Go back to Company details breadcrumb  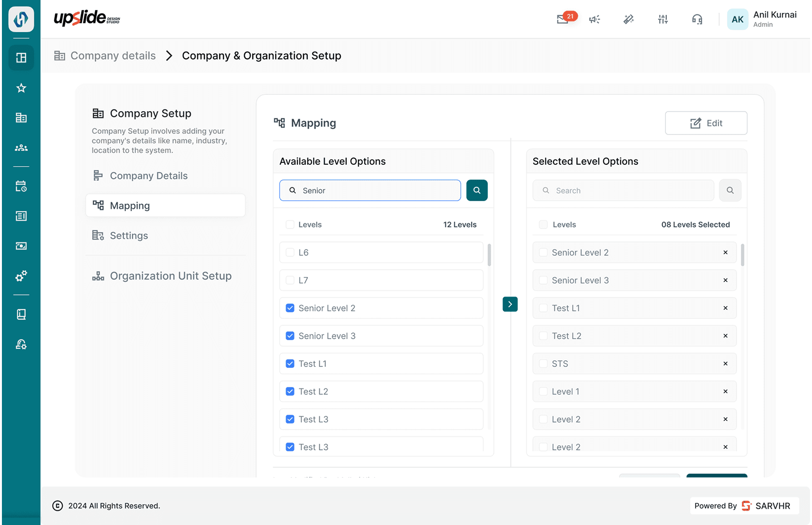(113, 56)
